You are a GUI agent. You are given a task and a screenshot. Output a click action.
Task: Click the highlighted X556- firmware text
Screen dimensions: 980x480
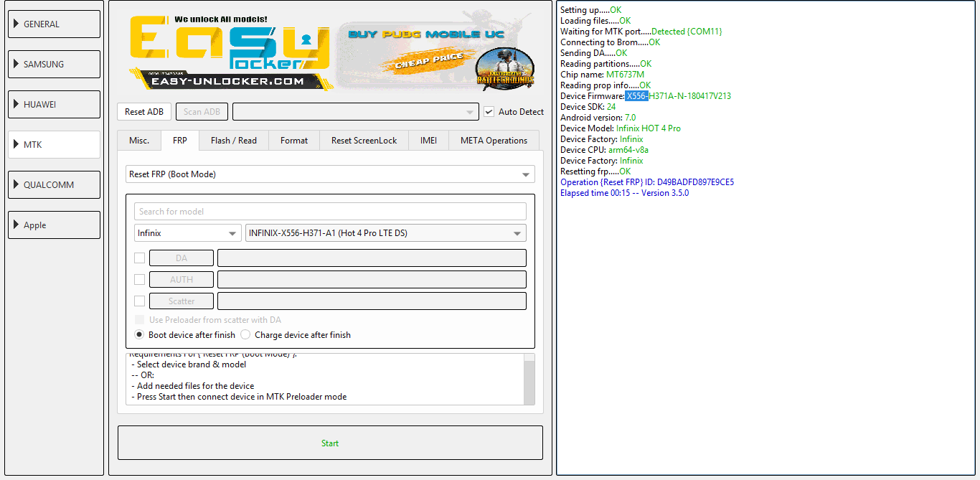pos(637,96)
